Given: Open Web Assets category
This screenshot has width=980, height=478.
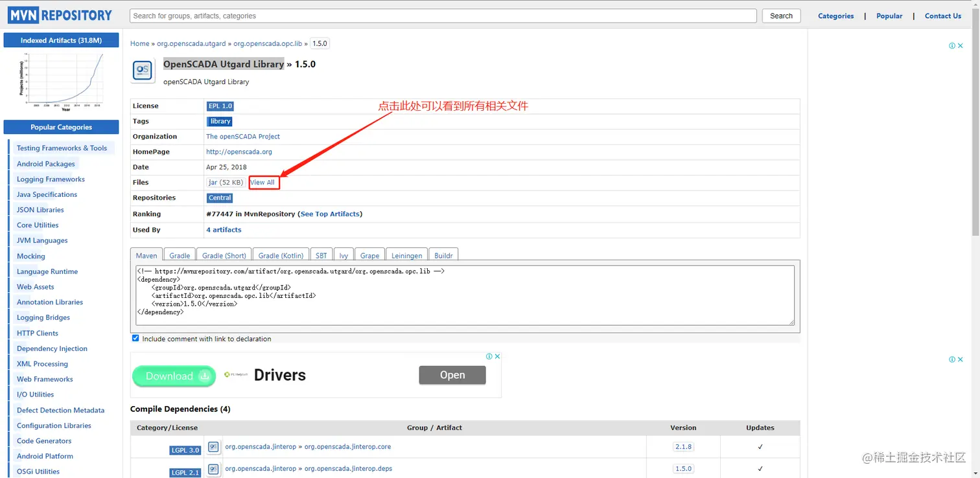Looking at the screenshot, I should click(x=36, y=286).
